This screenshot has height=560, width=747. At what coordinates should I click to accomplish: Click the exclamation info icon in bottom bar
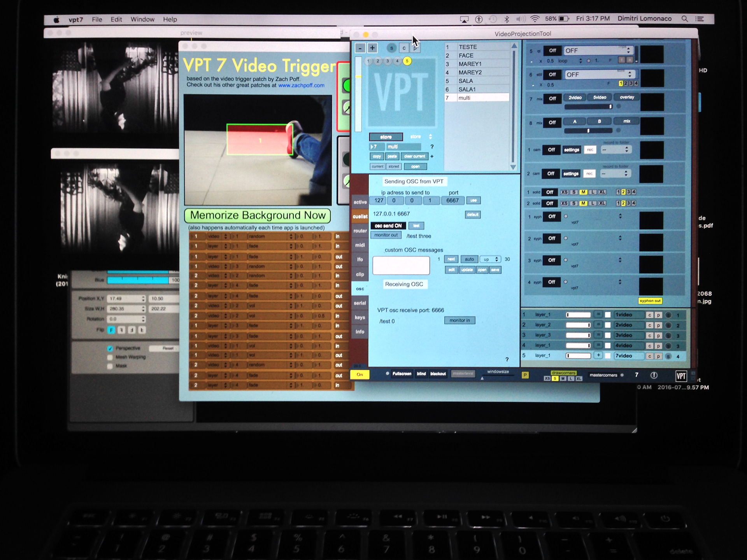pos(654,375)
